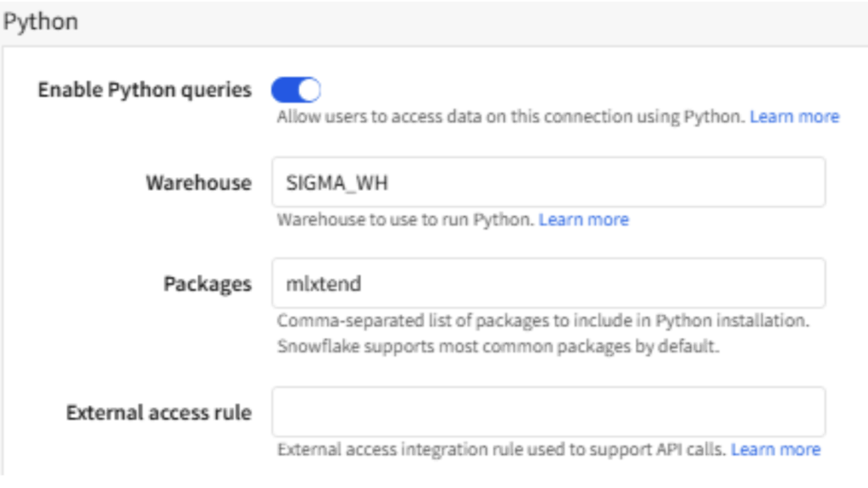Click the Warehouse input field

pyautogui.click(x=548, y=182)
